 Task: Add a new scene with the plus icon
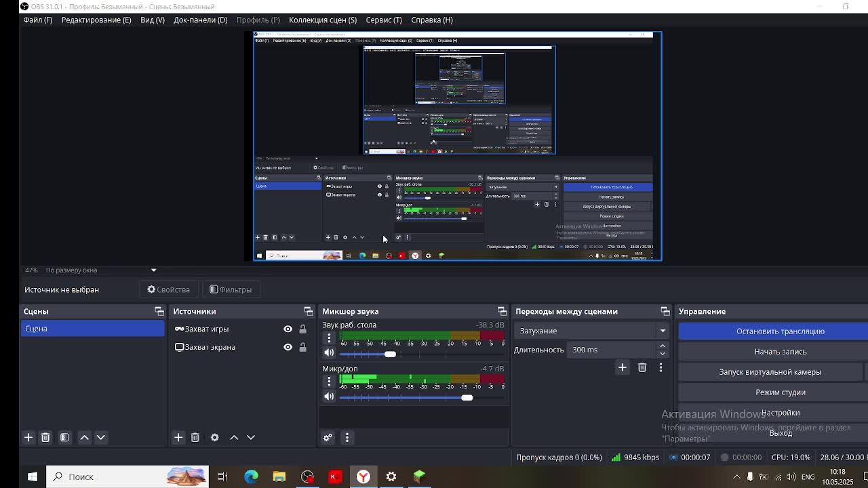tap(28, 437)
